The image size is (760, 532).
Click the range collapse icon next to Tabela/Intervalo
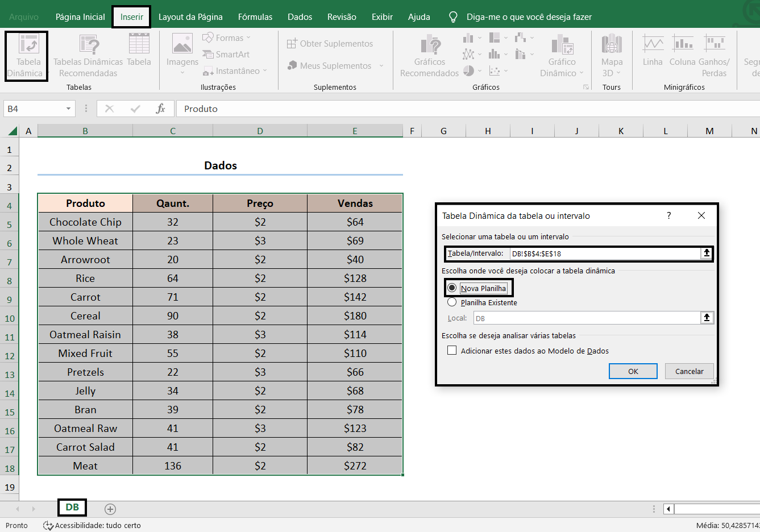[706, 253]
